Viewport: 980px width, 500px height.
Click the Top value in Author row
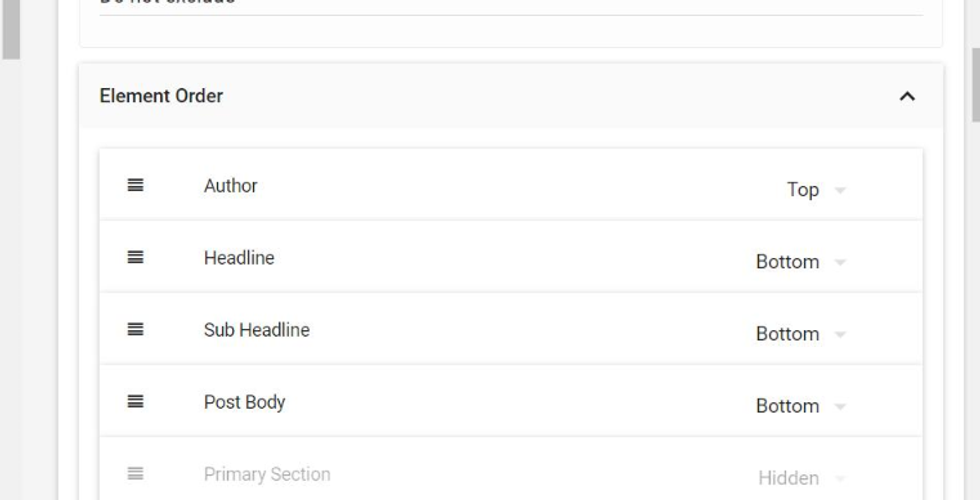[803, 190]
